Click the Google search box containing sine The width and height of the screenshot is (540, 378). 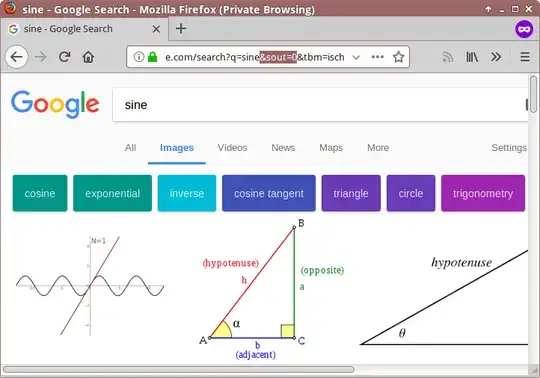(320, 105)
